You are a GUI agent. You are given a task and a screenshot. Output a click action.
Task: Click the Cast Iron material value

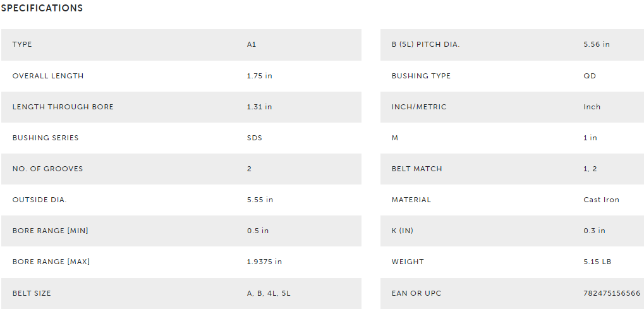click(601, 200)
